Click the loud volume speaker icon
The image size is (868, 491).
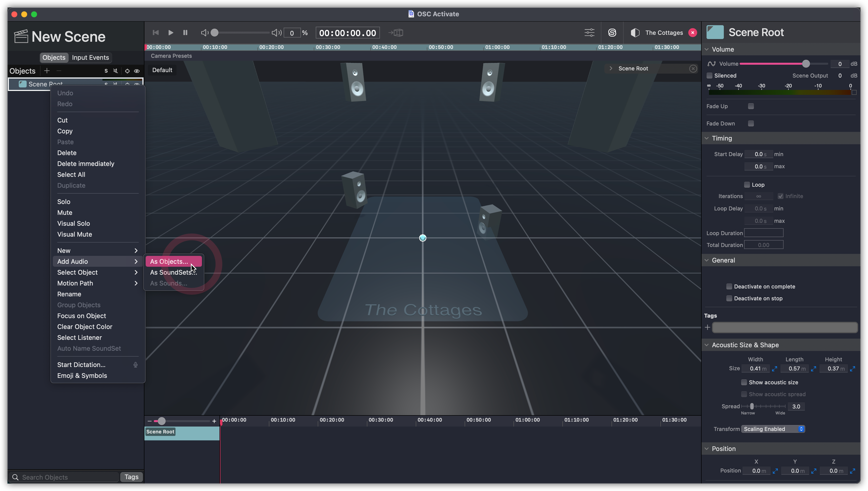click(x=276, y=33)
